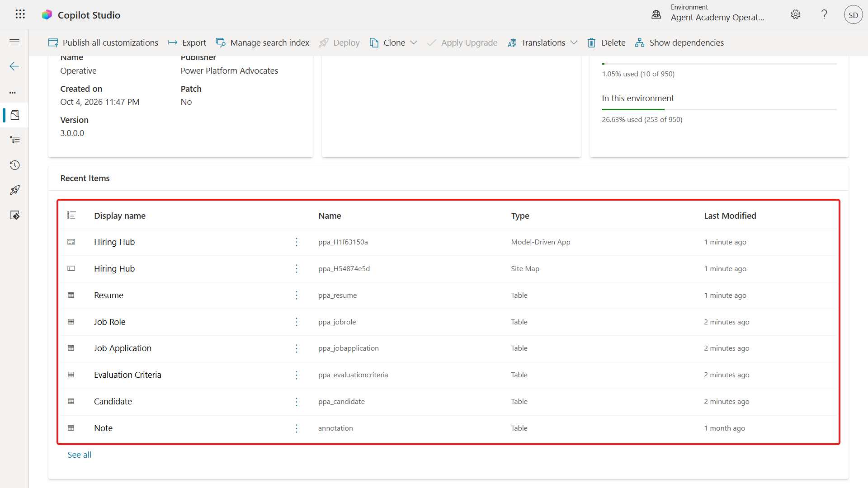Viewport: 868px width, 488px height.
Task: Open the Environment picker globe icon
Action: coord(656,14)
